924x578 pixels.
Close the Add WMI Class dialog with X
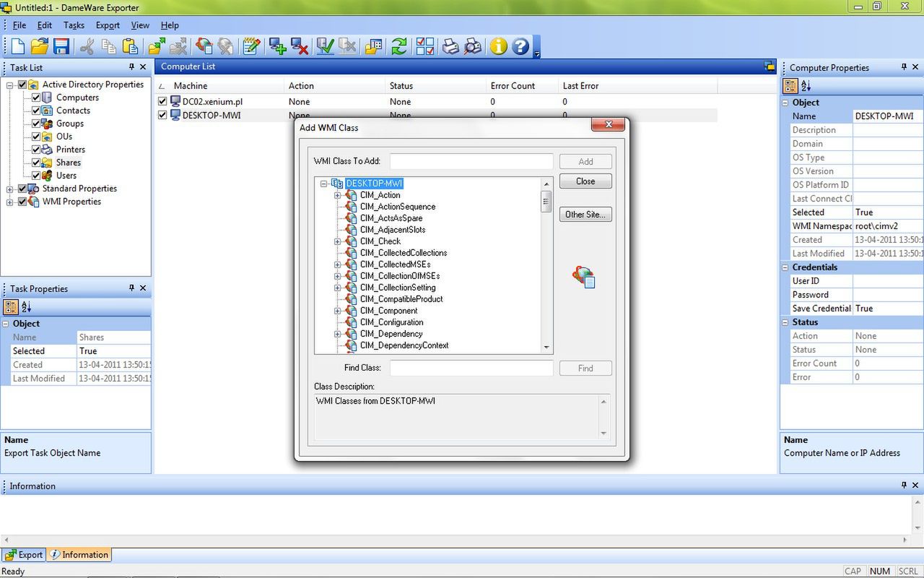tap(608, 124)
